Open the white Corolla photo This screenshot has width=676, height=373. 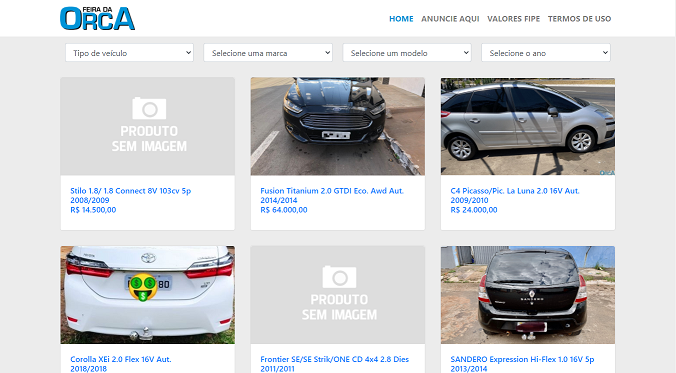click(147, 295)
